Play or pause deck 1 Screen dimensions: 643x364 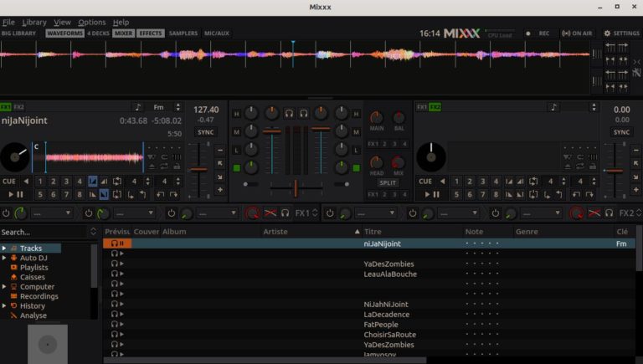[16, 194]
